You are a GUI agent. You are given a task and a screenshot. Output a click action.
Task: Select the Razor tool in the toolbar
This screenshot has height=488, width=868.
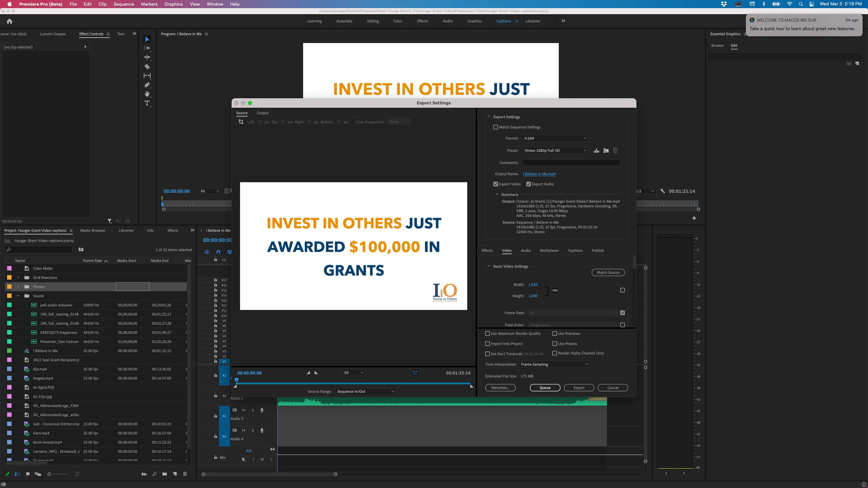(x=147, y=66)
